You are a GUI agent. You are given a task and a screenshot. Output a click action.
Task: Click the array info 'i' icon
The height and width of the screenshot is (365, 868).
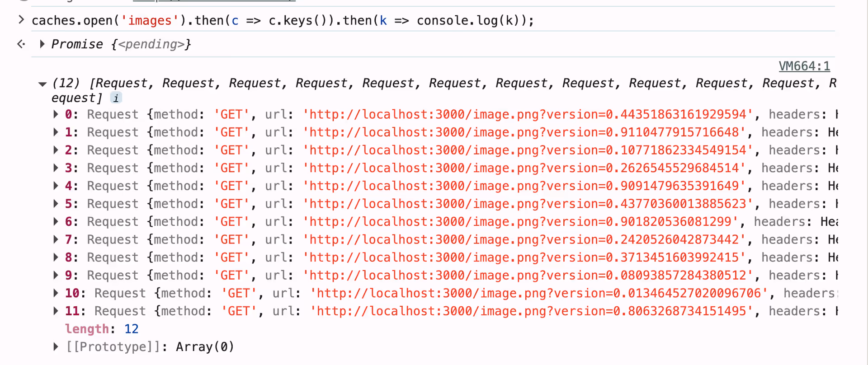116,98
